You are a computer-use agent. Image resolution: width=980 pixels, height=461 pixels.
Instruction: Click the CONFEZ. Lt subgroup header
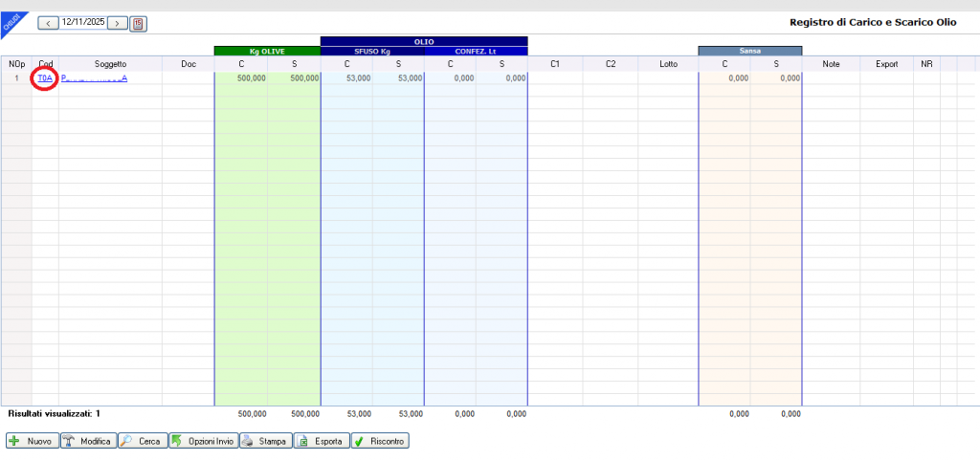click(477, 52)
